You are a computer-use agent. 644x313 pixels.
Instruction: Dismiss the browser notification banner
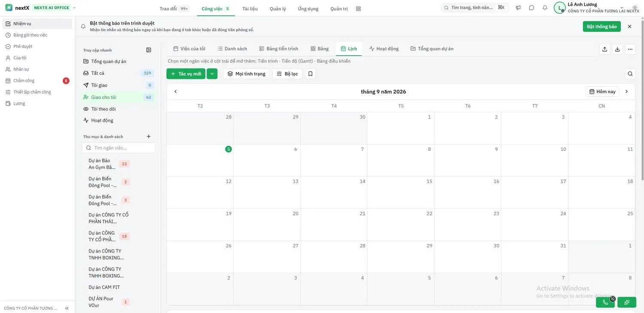point(629,27)
